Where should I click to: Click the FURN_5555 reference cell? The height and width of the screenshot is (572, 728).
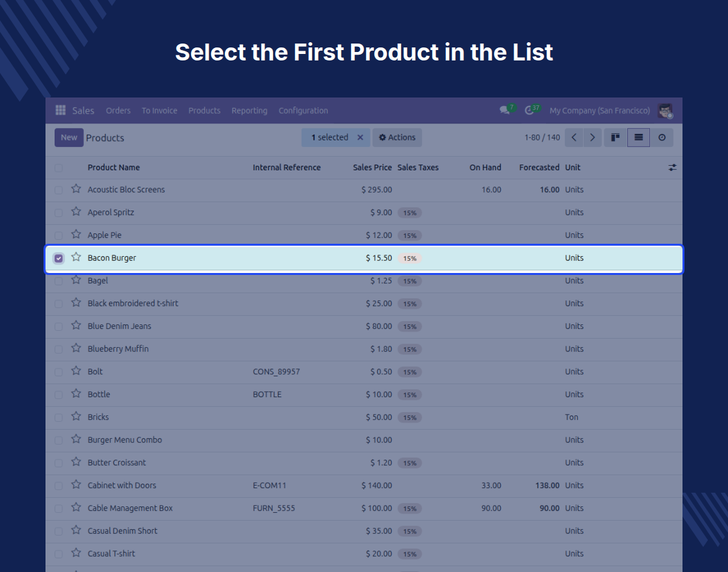click(274, 508)
